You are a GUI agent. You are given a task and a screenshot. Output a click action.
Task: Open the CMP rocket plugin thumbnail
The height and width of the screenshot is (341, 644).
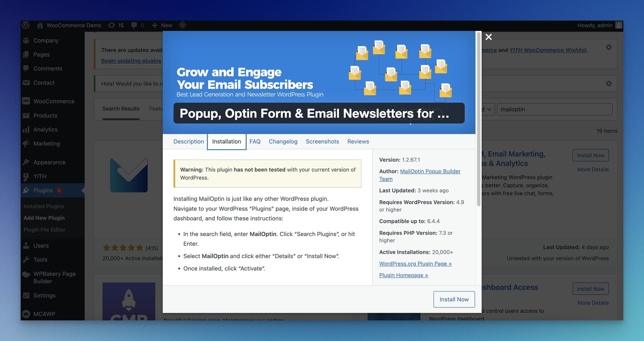pyautogui.click(x=129, y=301)
